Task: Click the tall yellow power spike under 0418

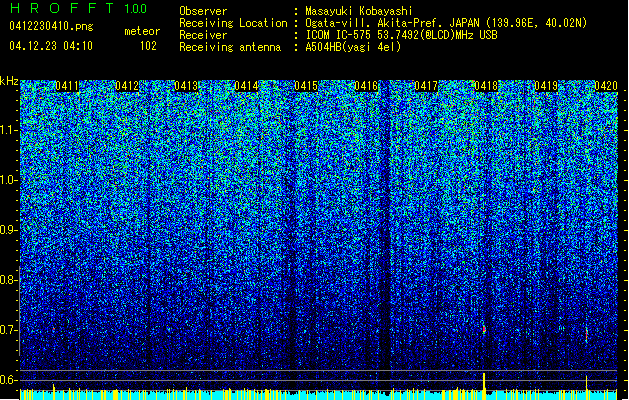Action: [484, 386]
